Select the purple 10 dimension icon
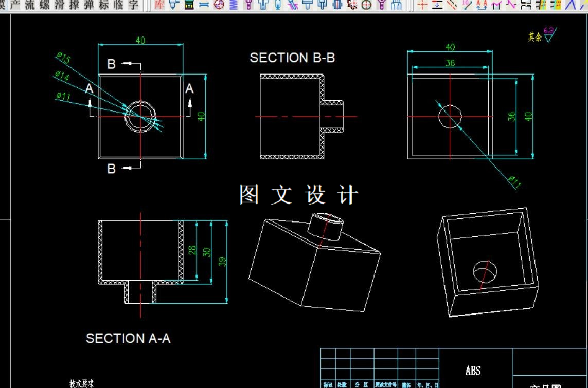This screenshot has width=588, height=388. pos(467,5)
